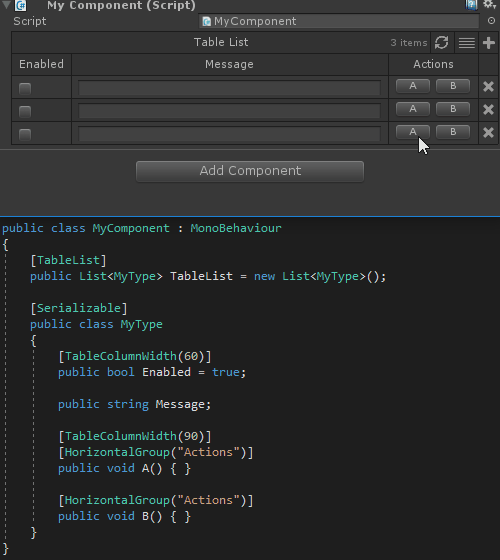This screenshot has width=500, height=560.
Task: Collapse the My Component foldout triangle
Action: [x=6, y=5]
